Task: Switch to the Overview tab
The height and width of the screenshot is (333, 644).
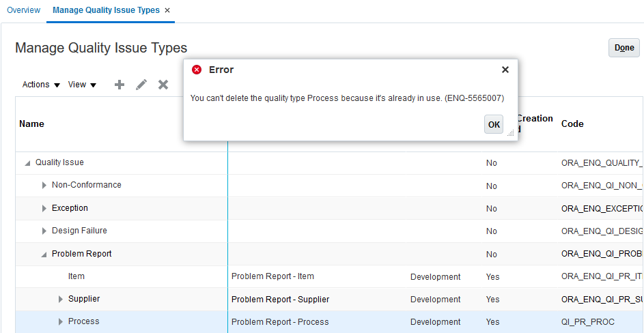Action: (x=23, y=10)
